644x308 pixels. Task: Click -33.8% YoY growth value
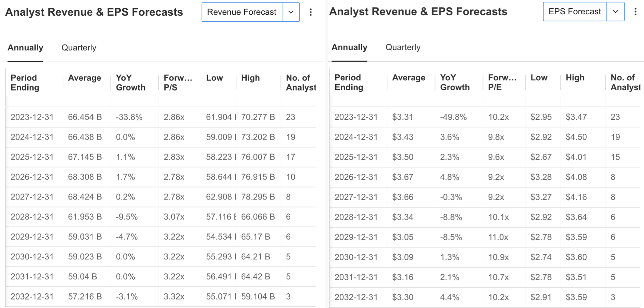click(129, 117)
